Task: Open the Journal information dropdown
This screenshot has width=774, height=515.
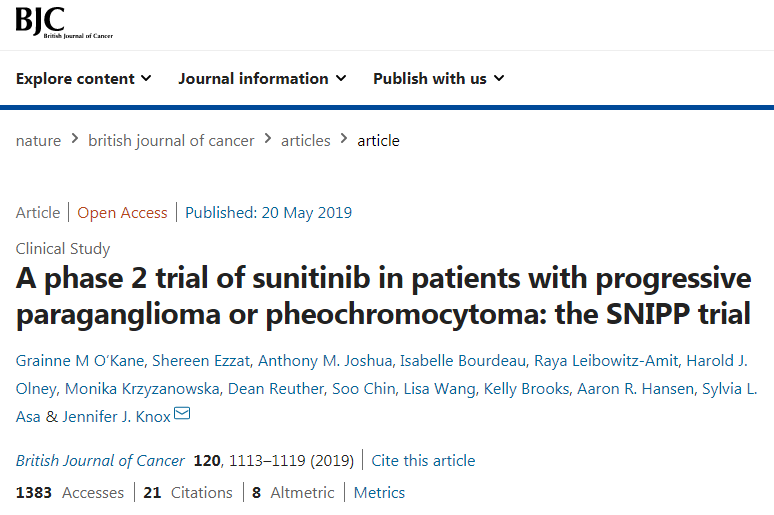Action: click(262, 79)
